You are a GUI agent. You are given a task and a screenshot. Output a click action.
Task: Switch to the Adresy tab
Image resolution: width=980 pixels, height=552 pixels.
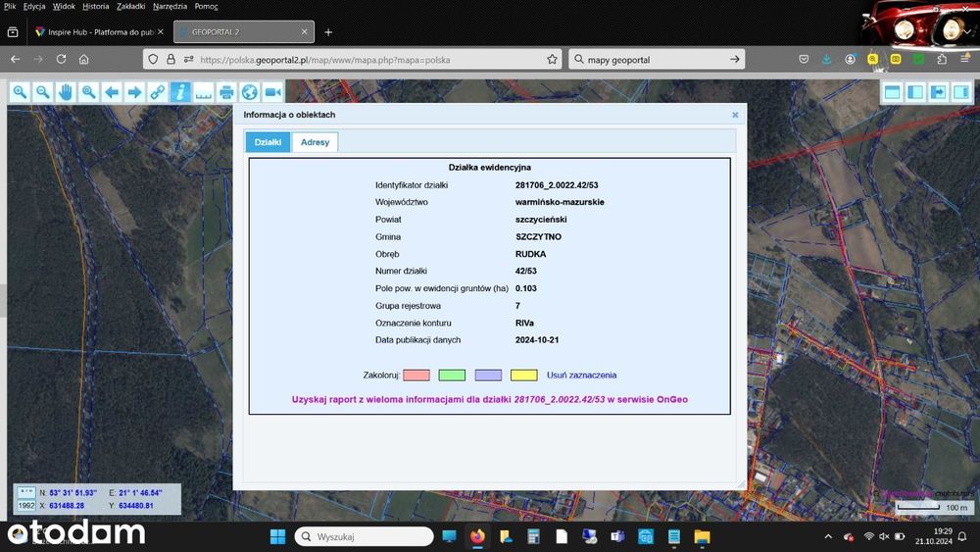pos(315,142)
